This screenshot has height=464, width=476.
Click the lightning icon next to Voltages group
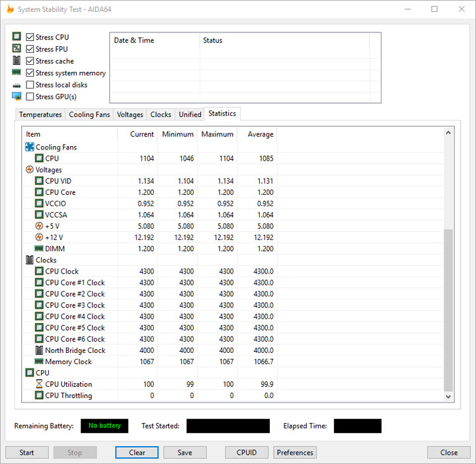point(30,169)
